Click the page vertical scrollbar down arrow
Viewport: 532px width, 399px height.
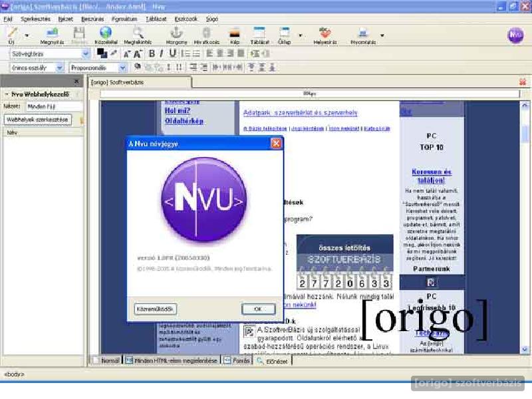pyautogui.click(x=525, y=349)
